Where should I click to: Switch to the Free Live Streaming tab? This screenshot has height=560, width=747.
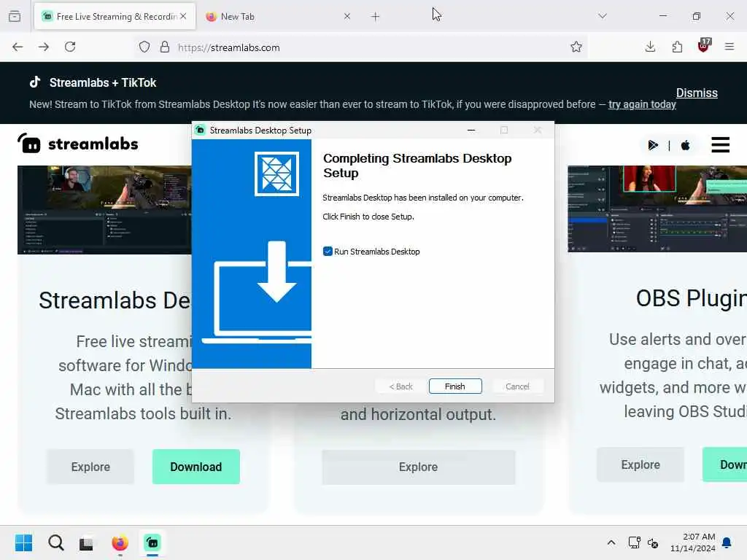coord(115,17)
